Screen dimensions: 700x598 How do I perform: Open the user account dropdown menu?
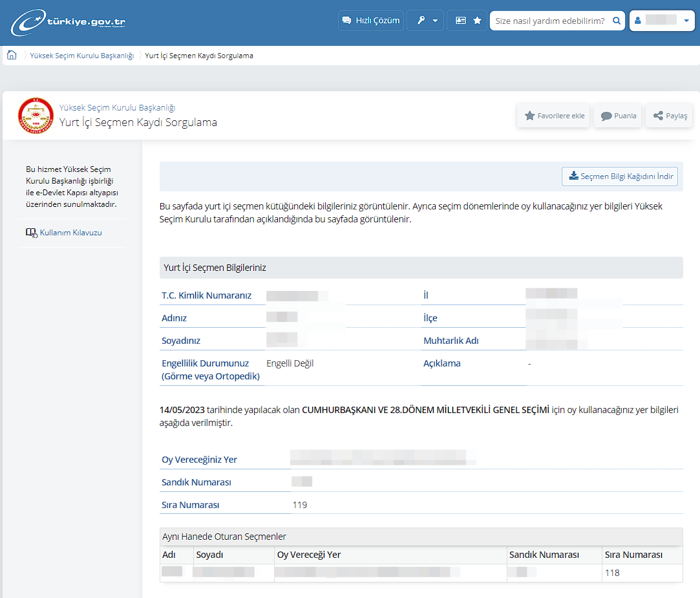pos(662,21)
